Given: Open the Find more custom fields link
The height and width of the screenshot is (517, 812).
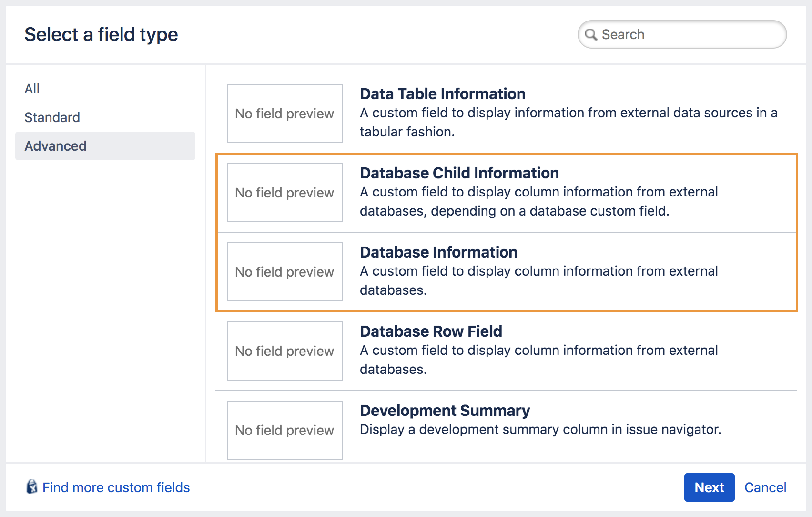Looking at the screenshot, I should click(116, 487).
